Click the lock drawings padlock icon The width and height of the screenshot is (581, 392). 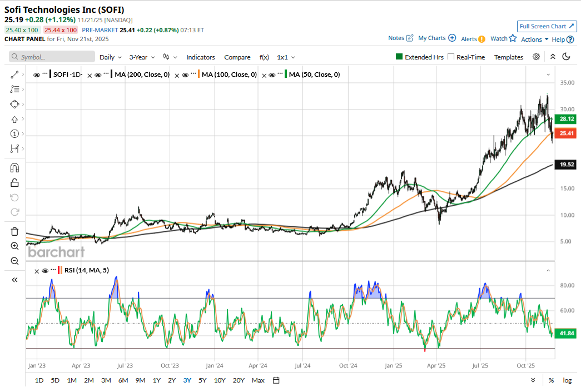tap(14, 182)
